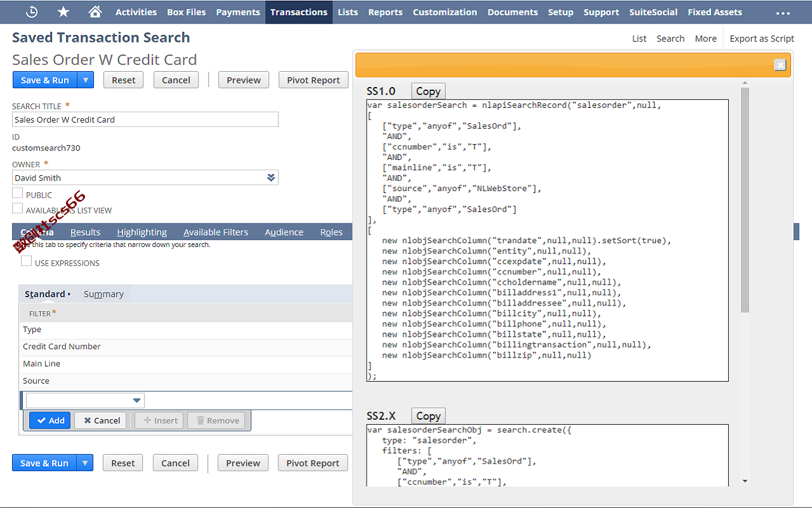This screenshot has width=812, height=508.
Task: Open the Shortcuts star icon
Action: 63,12
